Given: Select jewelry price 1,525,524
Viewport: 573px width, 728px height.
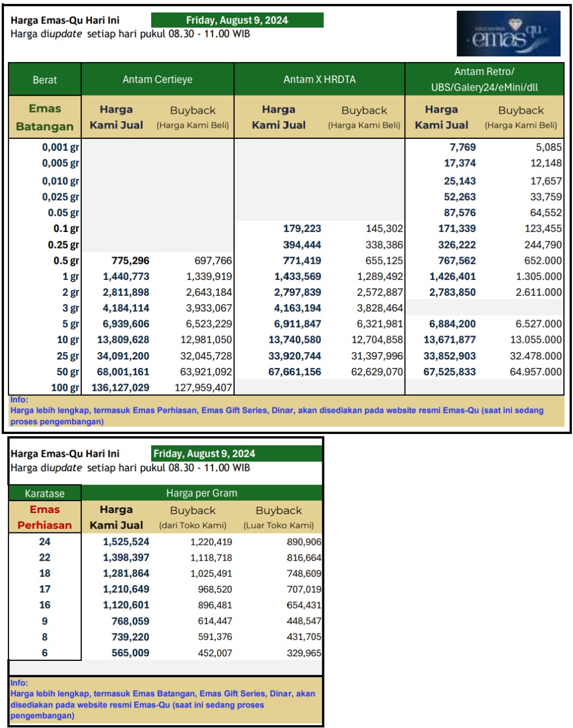Looking at the screenshot, I should click(126, 542).
